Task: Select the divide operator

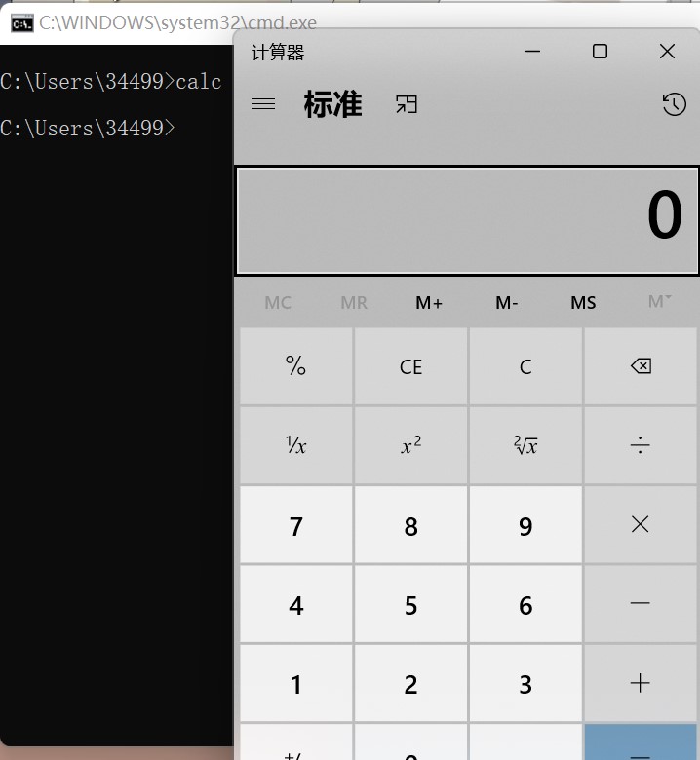Action: click(x=641, y=445)
